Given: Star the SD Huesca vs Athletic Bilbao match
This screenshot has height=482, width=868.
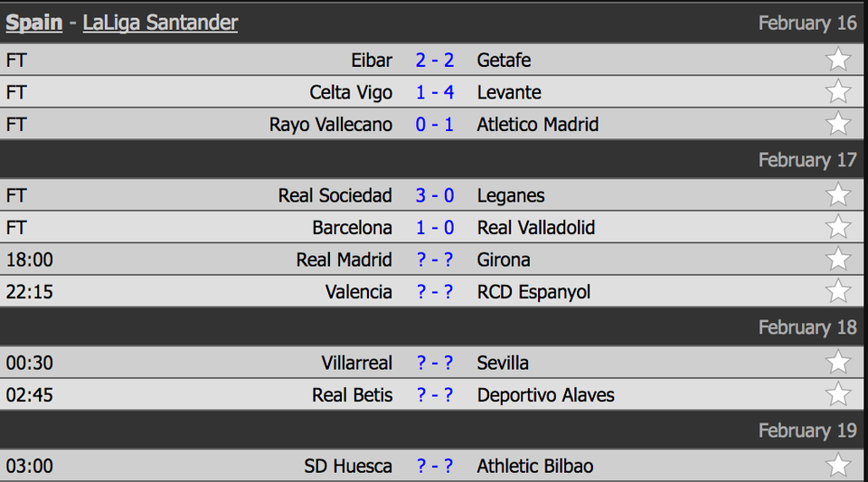Looking at the screenshot, I should [x=837, y=466].
